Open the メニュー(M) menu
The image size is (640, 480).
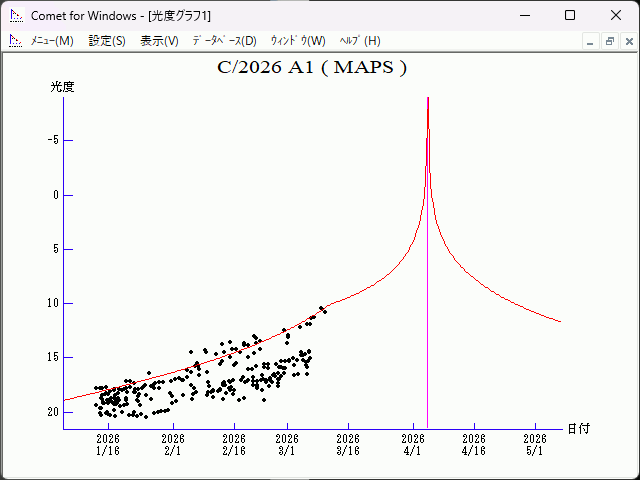(51, 41)
